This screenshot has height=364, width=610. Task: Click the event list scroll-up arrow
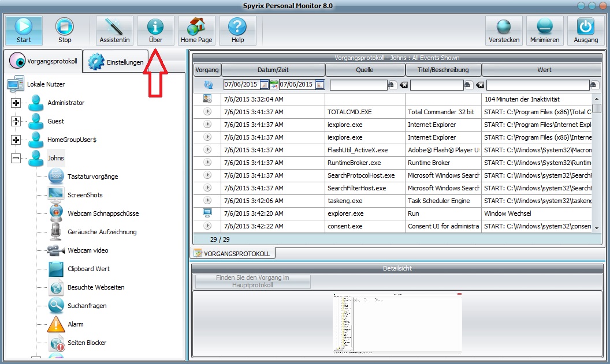click(x=597, y=99)
